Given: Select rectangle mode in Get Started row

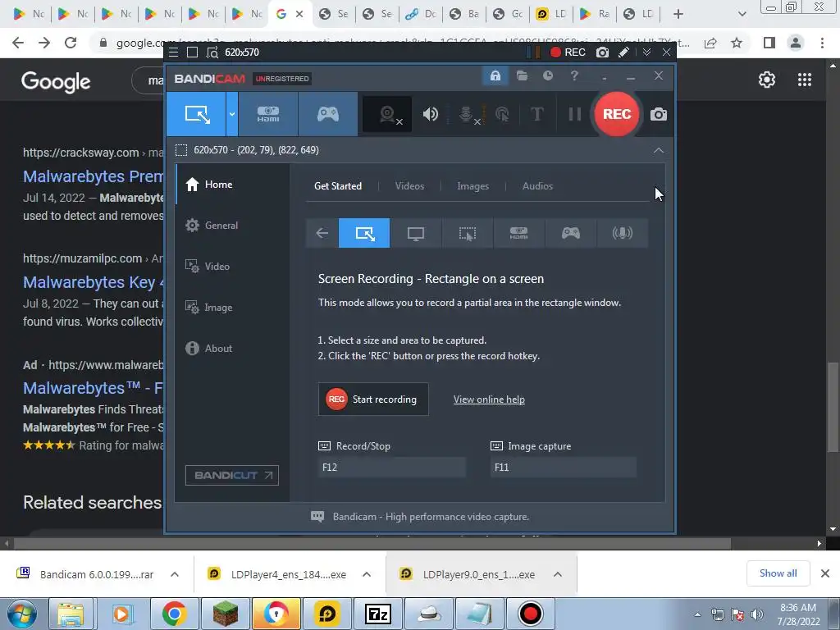Looking at the screenshot, I should pos(364,233).
